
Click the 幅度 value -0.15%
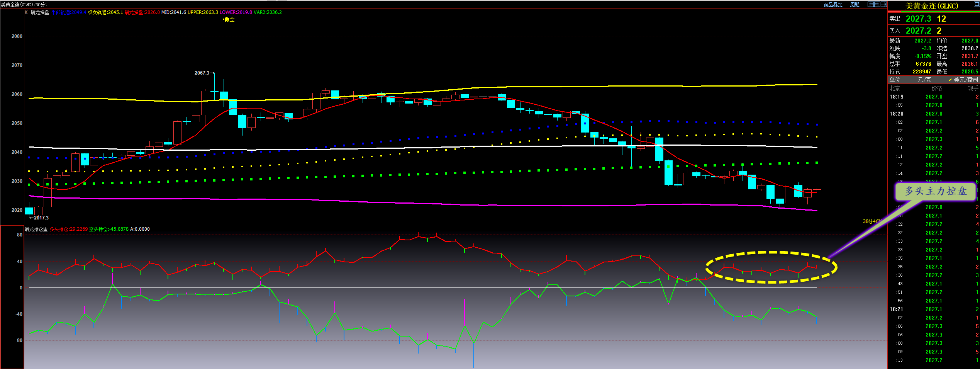coord(923,56)
